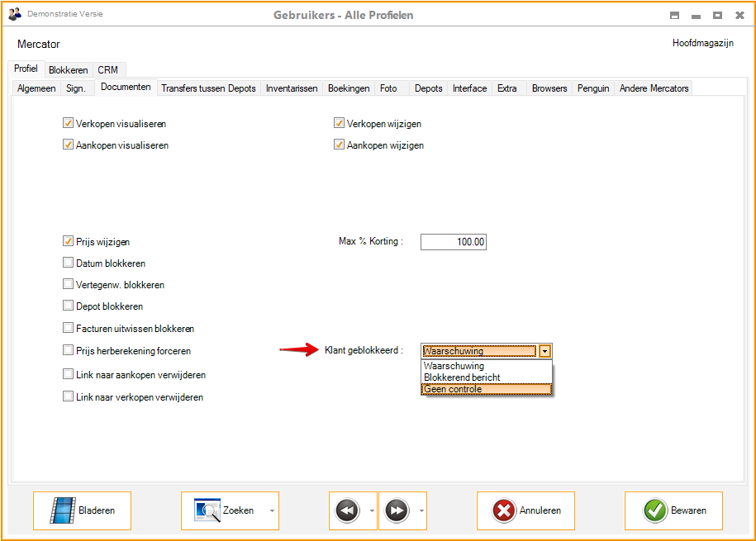Click the users icon in title bar
756x541 pixels.
click(x=15, y=15)
